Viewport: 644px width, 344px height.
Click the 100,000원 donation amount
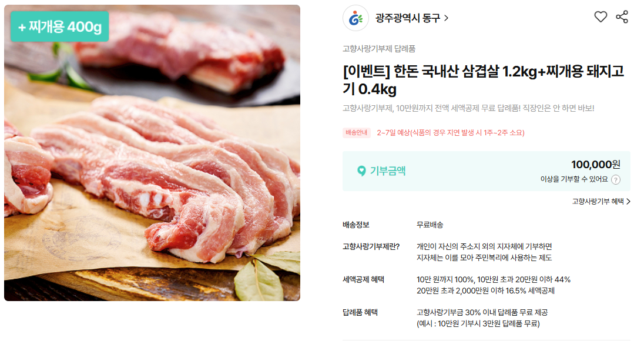[596, 165]
